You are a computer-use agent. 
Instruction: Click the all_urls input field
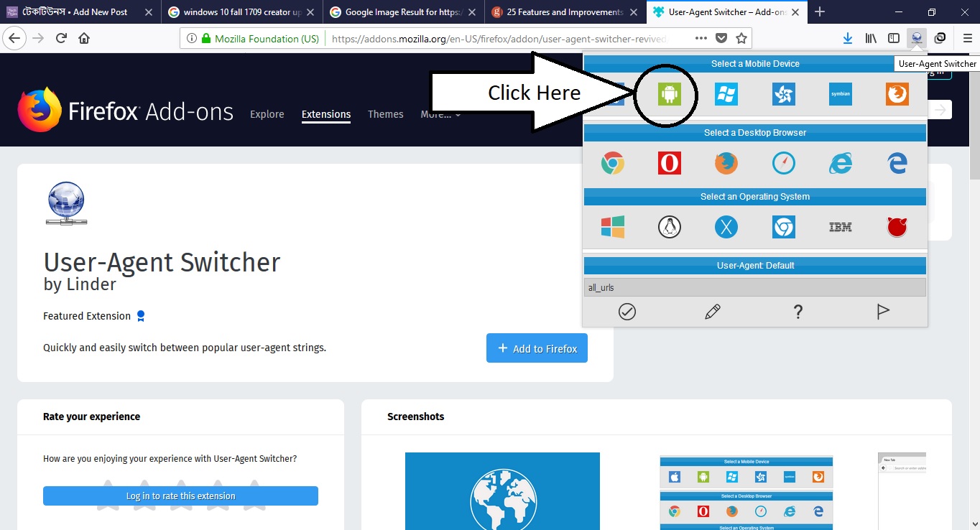click(754, 287)
